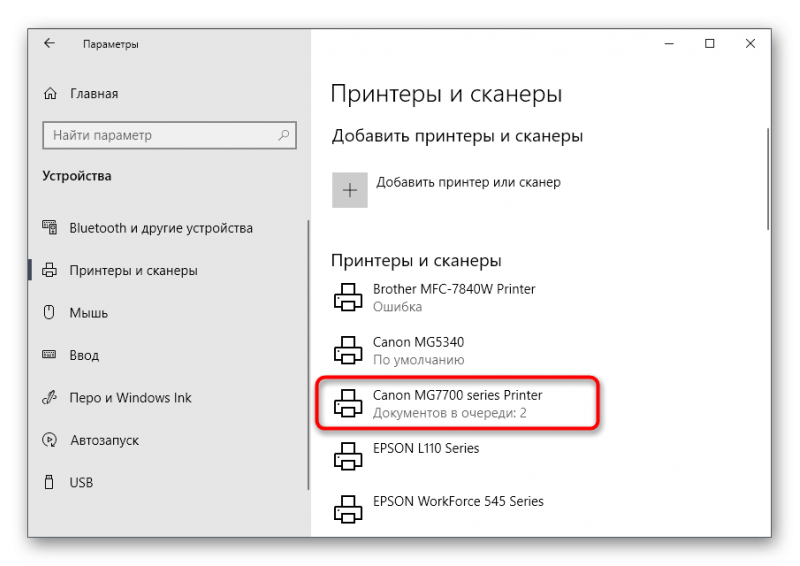800x566 pixels.
Task: Open the USB settings section
Action: 81,482
